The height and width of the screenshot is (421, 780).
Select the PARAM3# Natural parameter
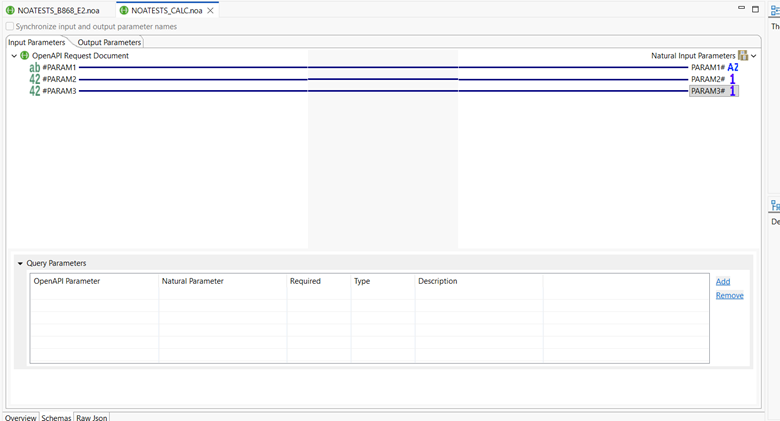(708, 91)
